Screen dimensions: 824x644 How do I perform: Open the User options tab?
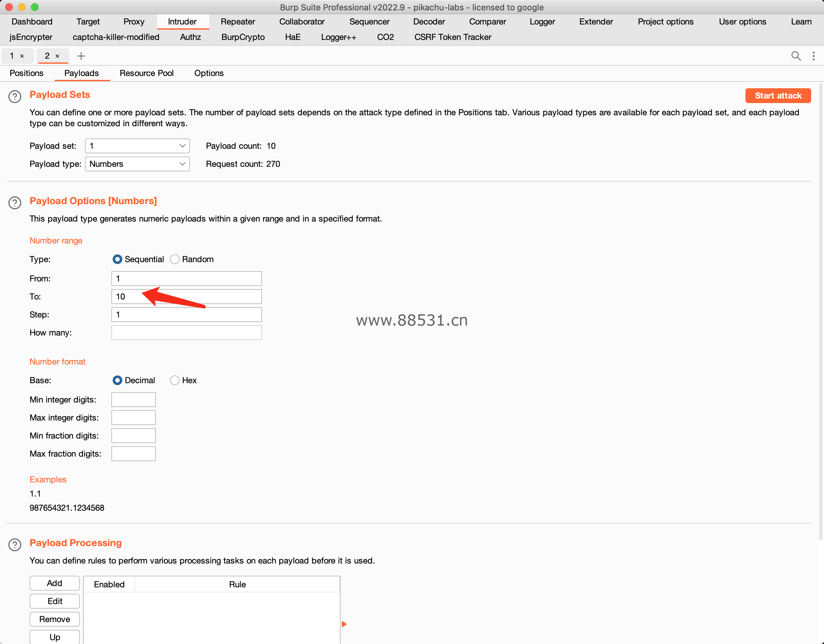click(743, 22)
